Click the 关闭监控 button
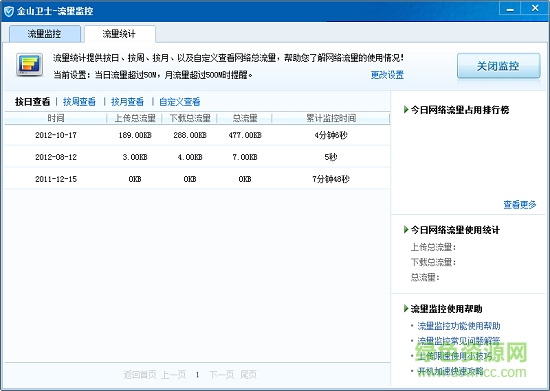The width and height of the screenshot is (550, 391). [x=498, y=66]
